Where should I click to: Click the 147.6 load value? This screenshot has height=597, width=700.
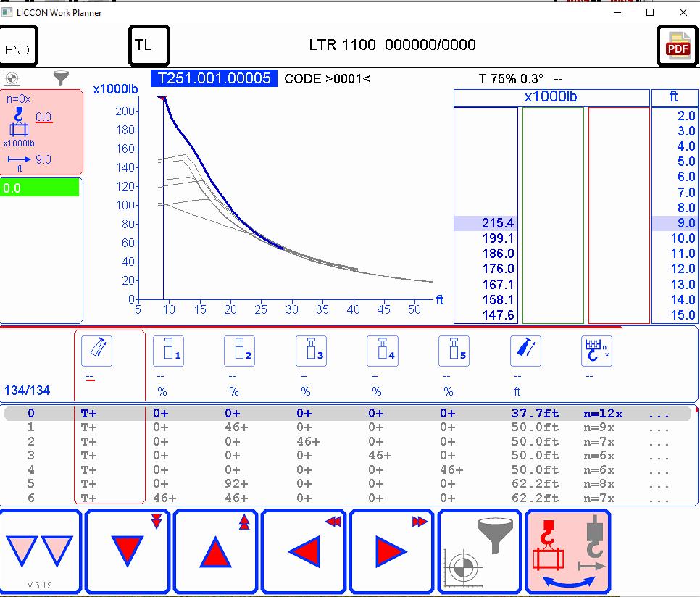pos(498,315)
